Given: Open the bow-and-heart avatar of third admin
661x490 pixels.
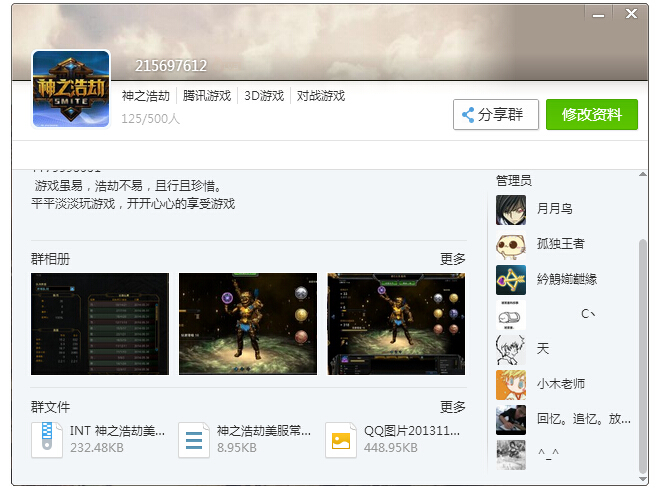Looking at the screenshot, I should tap(511, 280).
